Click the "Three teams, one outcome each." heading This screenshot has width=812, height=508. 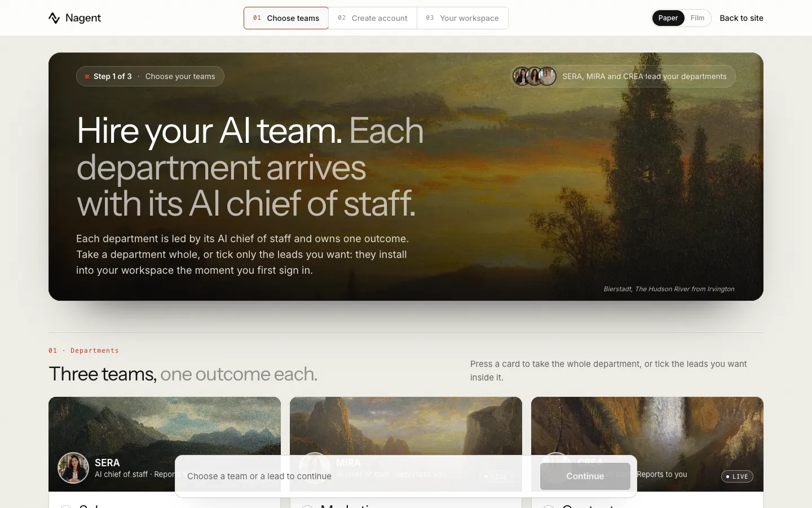tap(183, 374)
